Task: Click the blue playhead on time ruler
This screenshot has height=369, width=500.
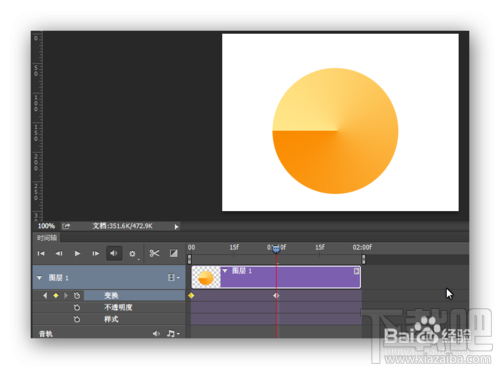Action: point(276,249)
